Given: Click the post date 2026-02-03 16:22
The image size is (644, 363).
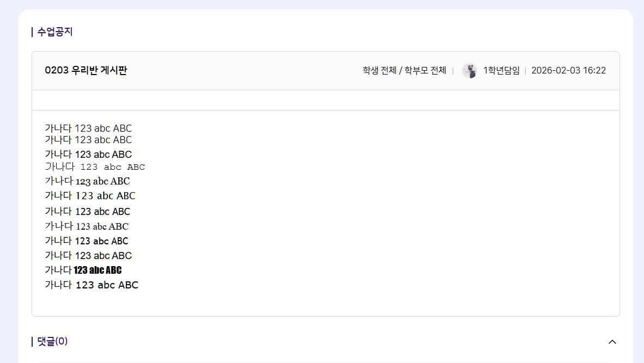Looking at the screenshot, I should (x=568, y=70).
